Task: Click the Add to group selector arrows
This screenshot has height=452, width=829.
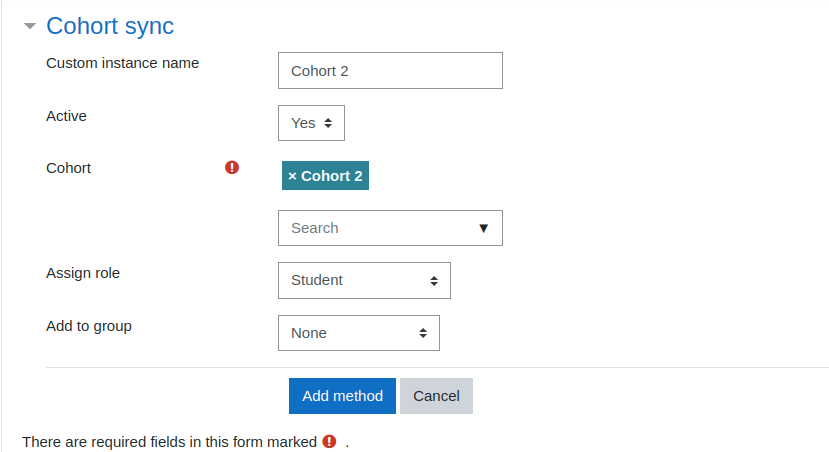Action: [x=423, y=333]
